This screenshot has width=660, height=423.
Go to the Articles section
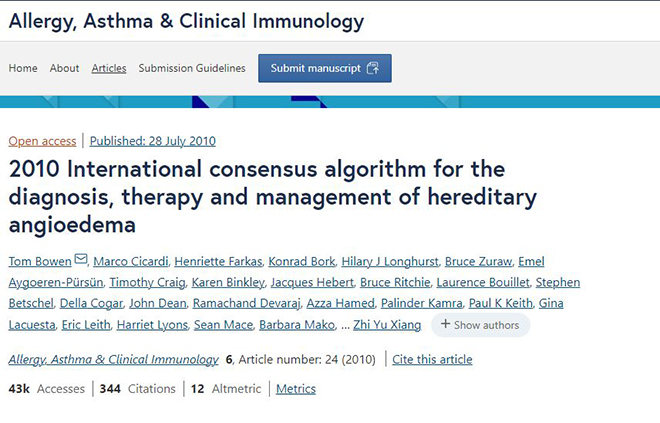109,68
